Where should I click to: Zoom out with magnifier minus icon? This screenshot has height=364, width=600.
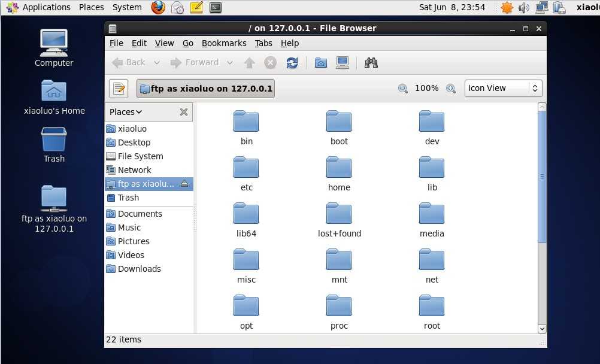click(402, 89)
